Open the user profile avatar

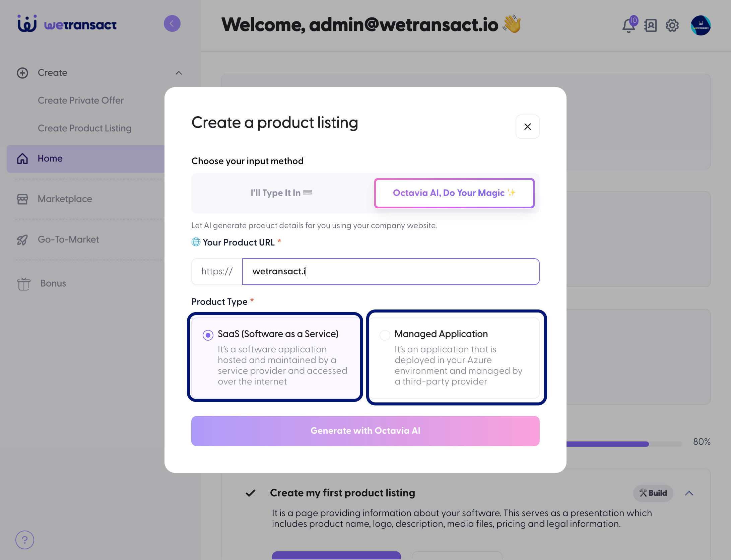click(x=701, y=25)
